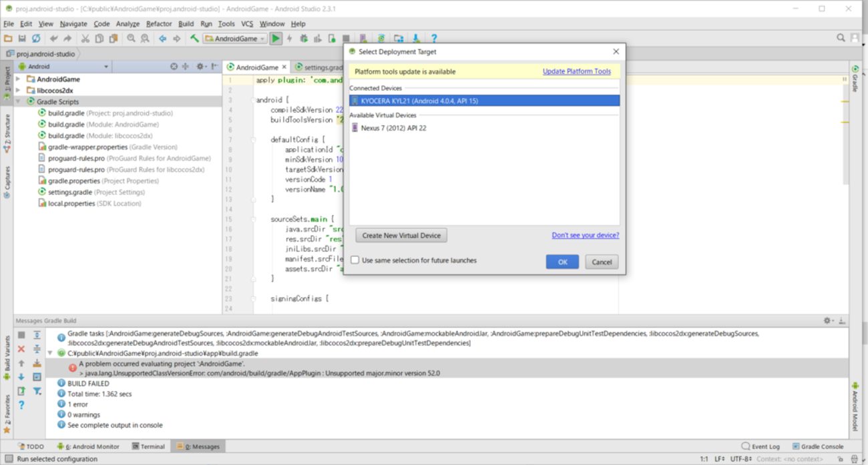868x465 pixels.
Task: Click the red X close icon in Messages panel
Action: [x=21, y=349]
